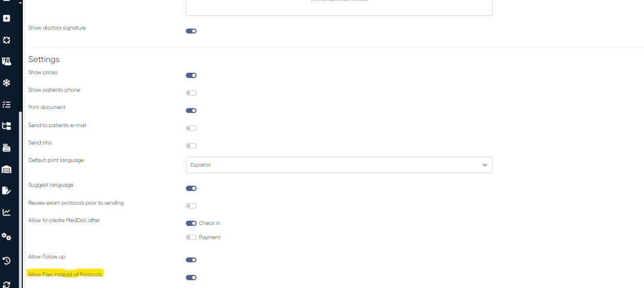Enable the Show patients phone toggle
Image resolution: width=644 pixels, height=288 pixels.
(191, 93)
